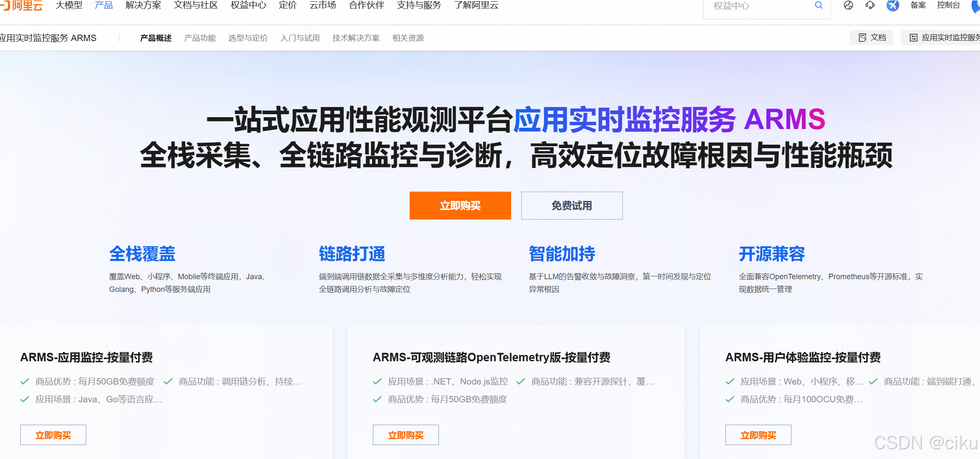
Task: Switch to the 技术解决方案 tab
Action: (x=356, y=38)
